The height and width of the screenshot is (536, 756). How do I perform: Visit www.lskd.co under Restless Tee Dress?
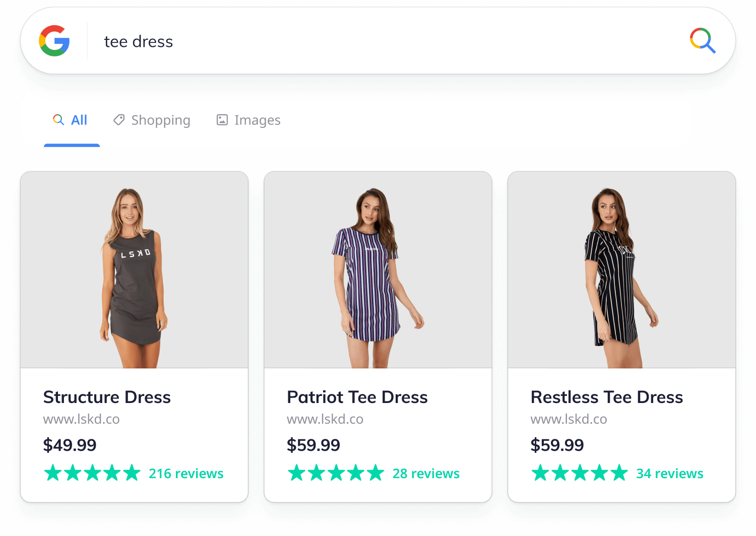(x=569, y=419)
